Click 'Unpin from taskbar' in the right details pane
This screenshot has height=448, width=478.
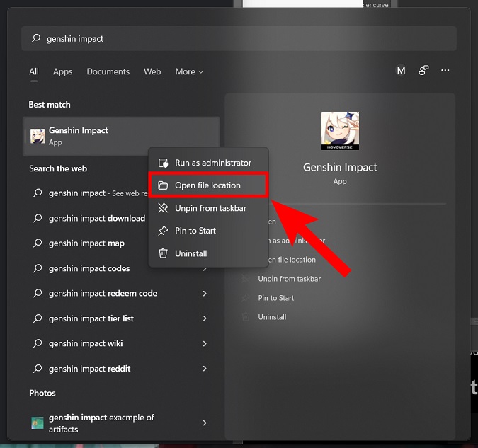coord(290,279)
